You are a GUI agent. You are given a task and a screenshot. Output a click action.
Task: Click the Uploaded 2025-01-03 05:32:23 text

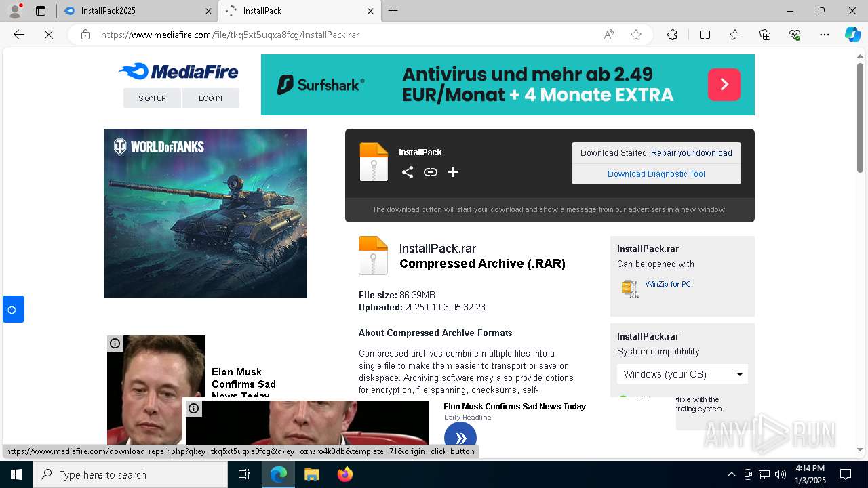422,308
